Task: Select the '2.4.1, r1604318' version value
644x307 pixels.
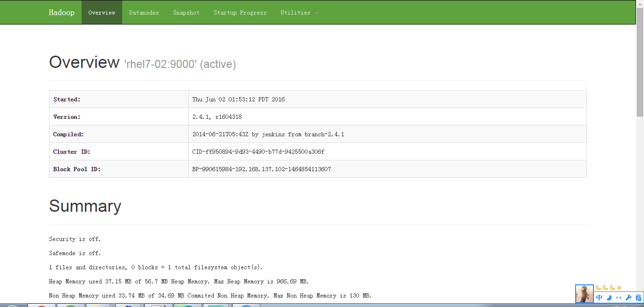Action: coord(217,117)
